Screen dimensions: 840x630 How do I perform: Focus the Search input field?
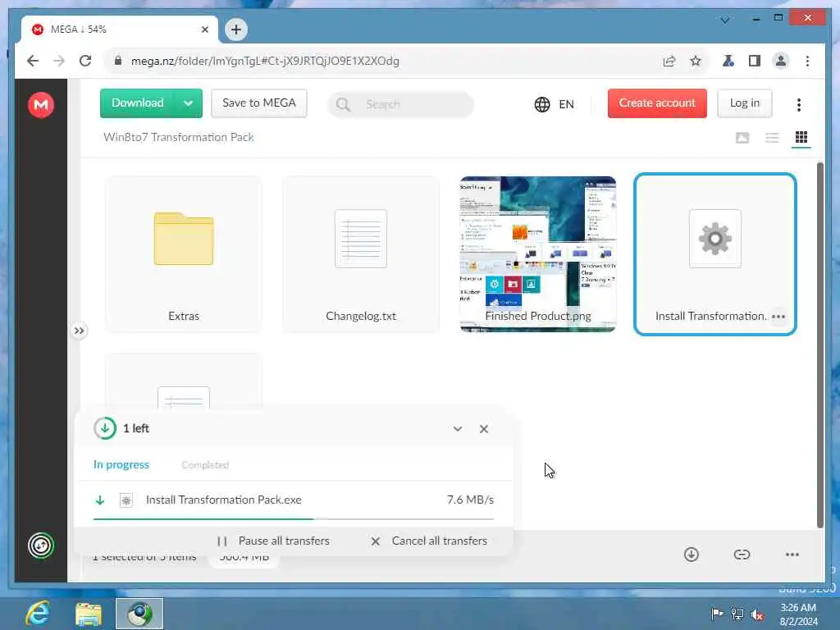point(400,104)
